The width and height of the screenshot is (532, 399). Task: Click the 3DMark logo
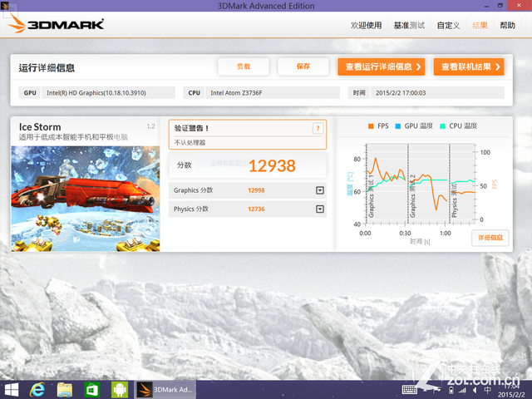[x=56, y=24]
